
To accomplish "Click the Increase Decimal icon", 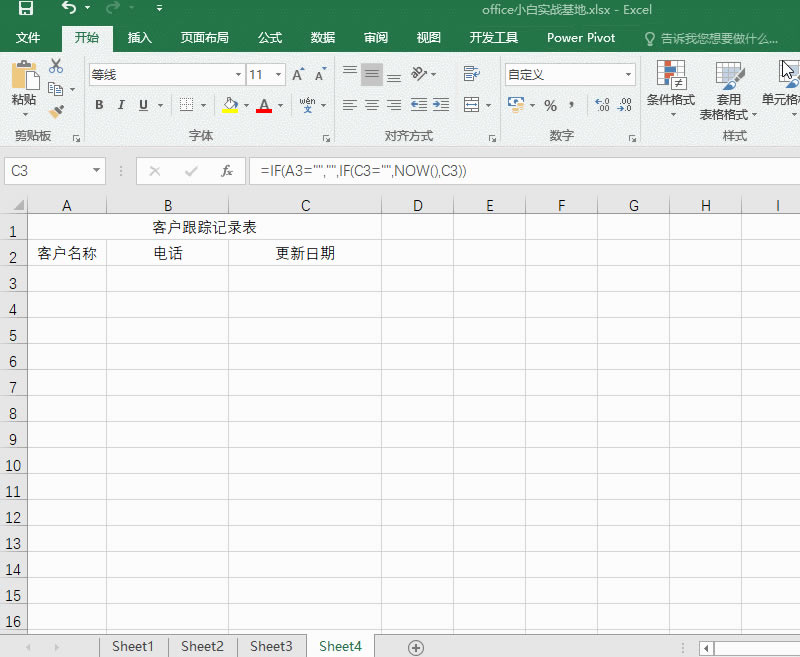I will [x=602, y=104].
